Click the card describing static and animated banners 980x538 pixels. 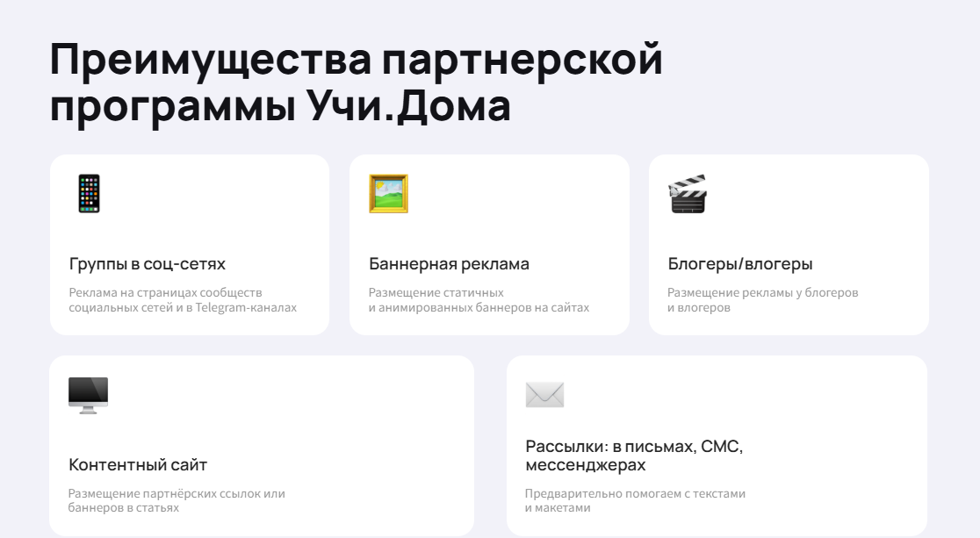click(x=489, y=244)
